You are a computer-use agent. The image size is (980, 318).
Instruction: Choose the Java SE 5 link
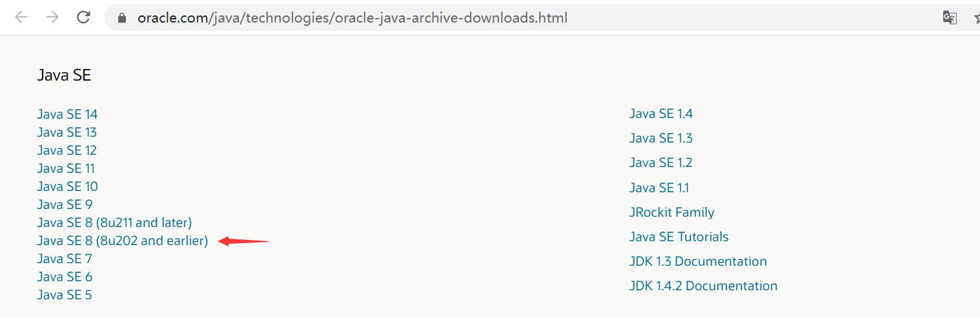pos(65,295)
